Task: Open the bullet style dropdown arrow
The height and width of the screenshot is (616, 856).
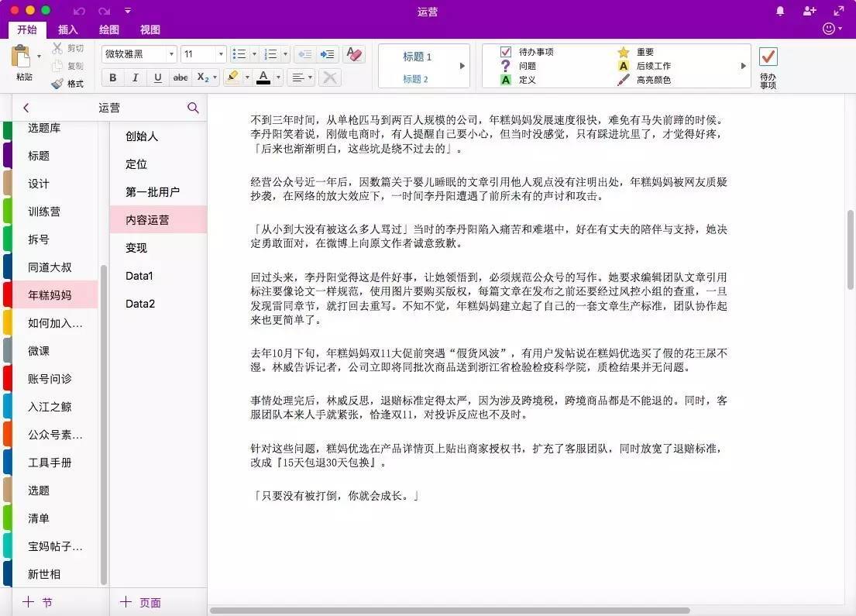Action: point(254,54)
